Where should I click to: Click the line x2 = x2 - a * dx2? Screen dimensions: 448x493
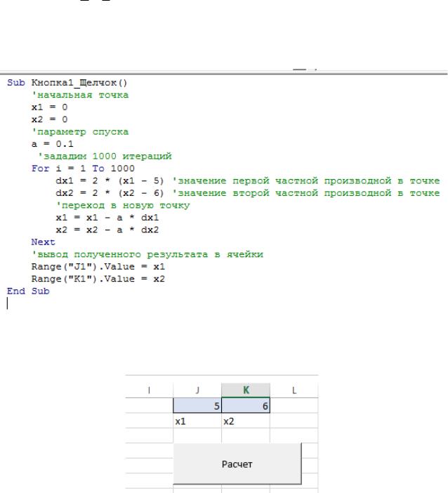click(x=107, y=230)
